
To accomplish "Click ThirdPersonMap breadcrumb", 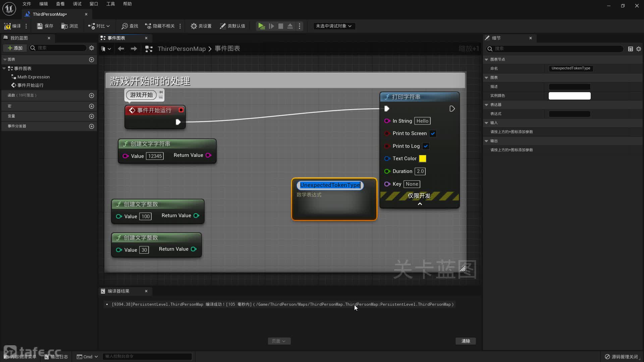I will tap(181, 49).
